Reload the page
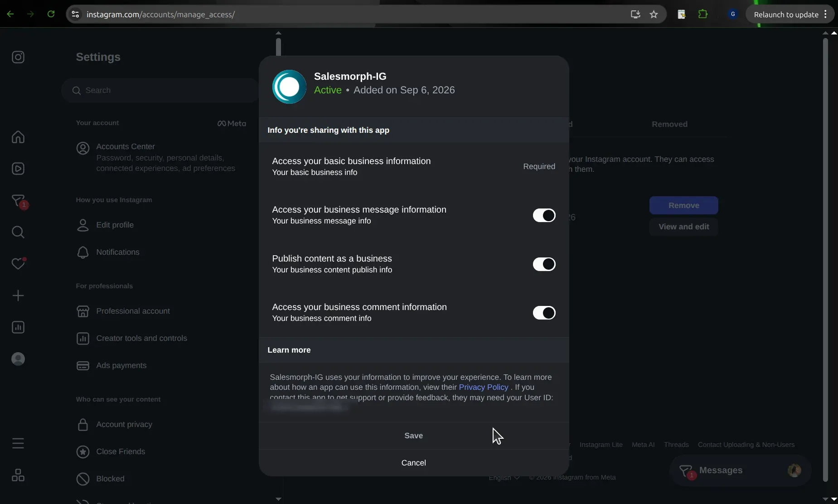Screen dimensions: 838x504 [51, 14]
